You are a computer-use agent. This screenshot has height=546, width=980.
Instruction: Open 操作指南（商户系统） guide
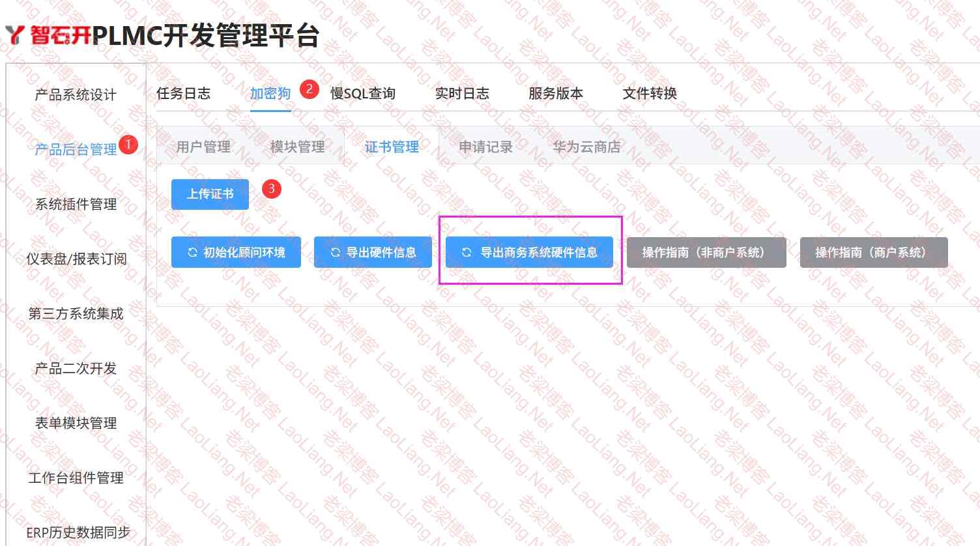click(x=874, y=252)
